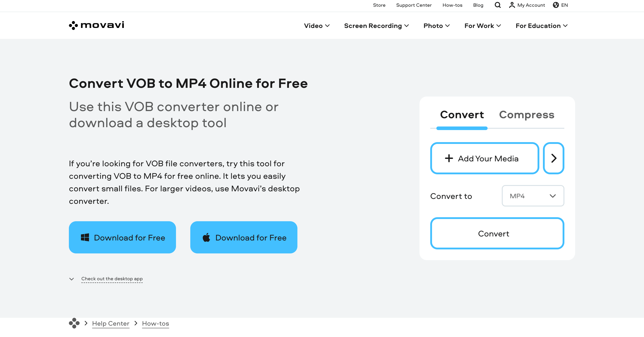Click the Windows logo download icon
644x337 pixels.
coord(86,237)
